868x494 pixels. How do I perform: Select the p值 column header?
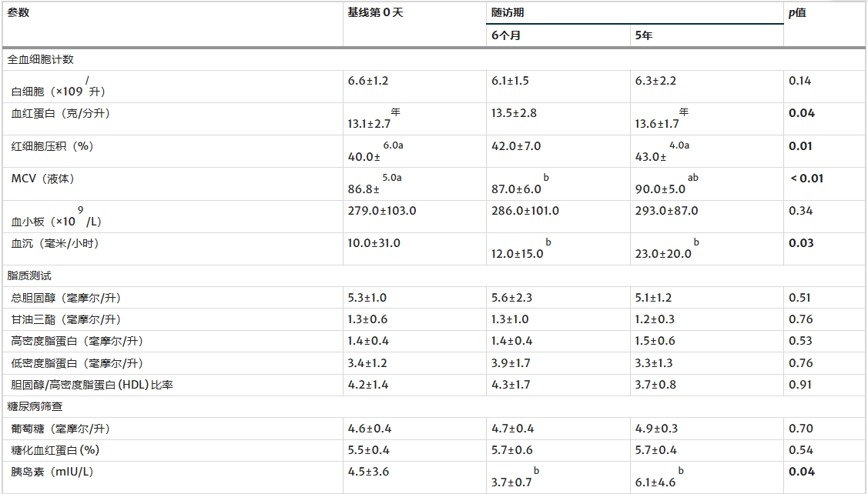(x=797, y=13)
